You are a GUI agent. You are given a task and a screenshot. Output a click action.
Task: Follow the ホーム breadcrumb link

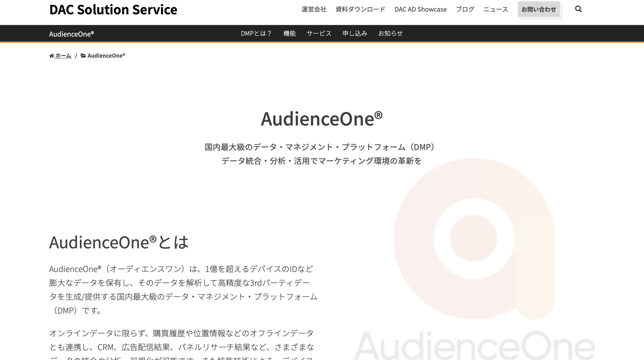(63, 56)
